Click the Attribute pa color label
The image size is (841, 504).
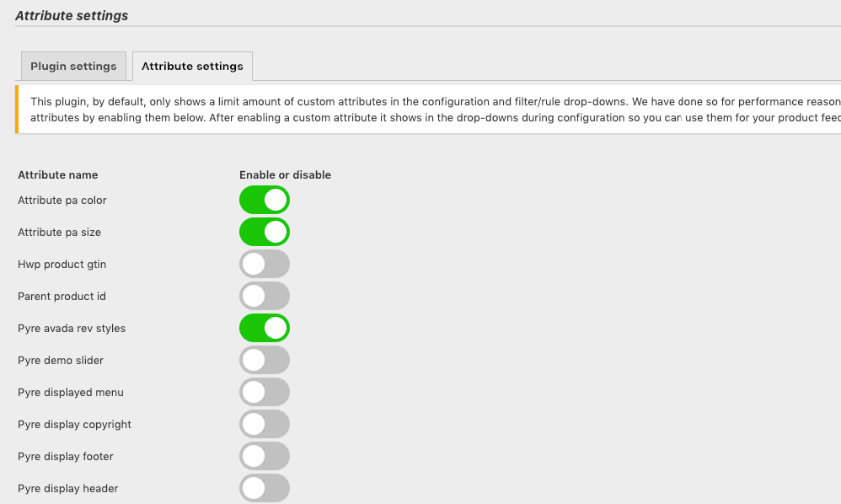point(62,200)
